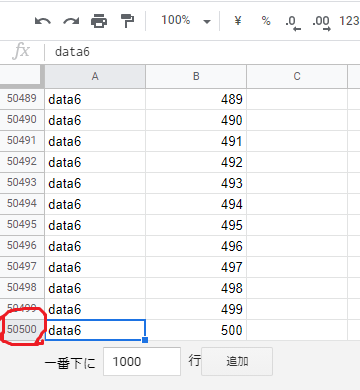Select row header 50497
This screenshot has width=360, height=390.
[x=22, y=267]
